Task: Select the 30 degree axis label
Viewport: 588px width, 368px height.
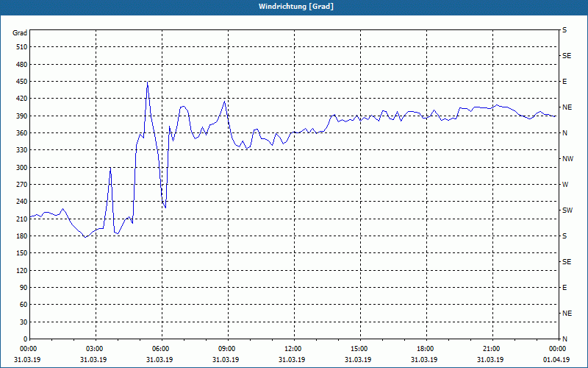Action: pyautogui.click(x=24, y=322)
